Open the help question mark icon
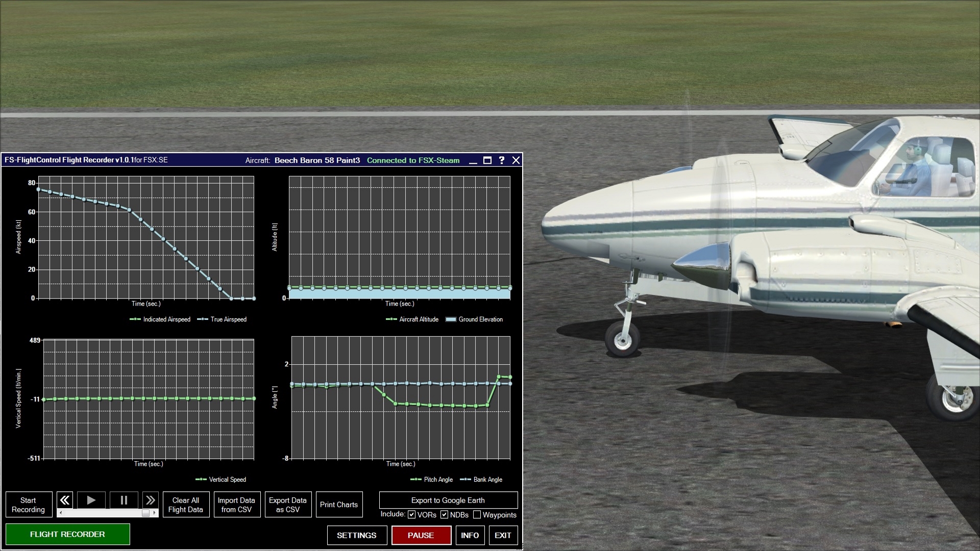980x551 pixels. pos(501,160)
